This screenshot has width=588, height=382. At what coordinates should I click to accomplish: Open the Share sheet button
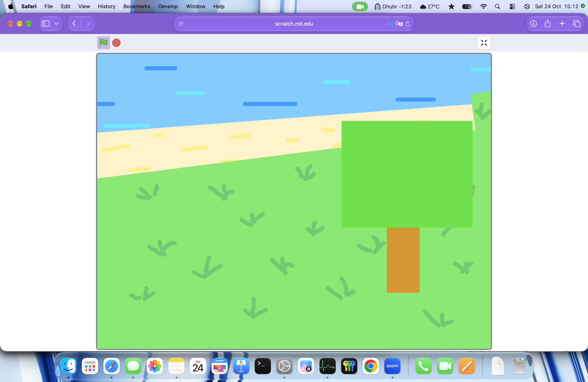coord(548,23)
